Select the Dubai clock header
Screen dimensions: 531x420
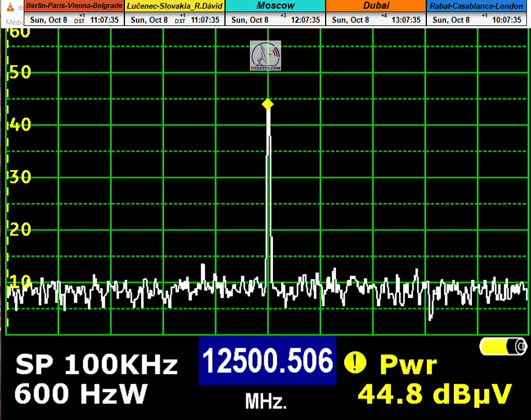click(x=376, y=6)
